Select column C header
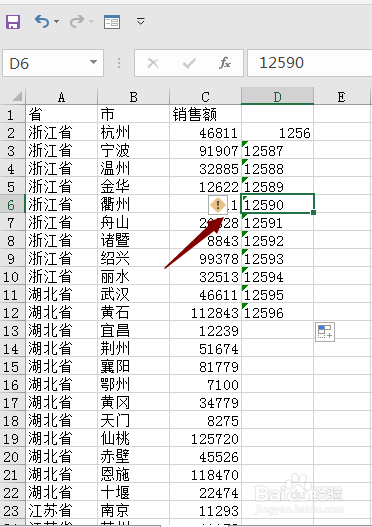The image size is (372, 527). pos(205,97)
